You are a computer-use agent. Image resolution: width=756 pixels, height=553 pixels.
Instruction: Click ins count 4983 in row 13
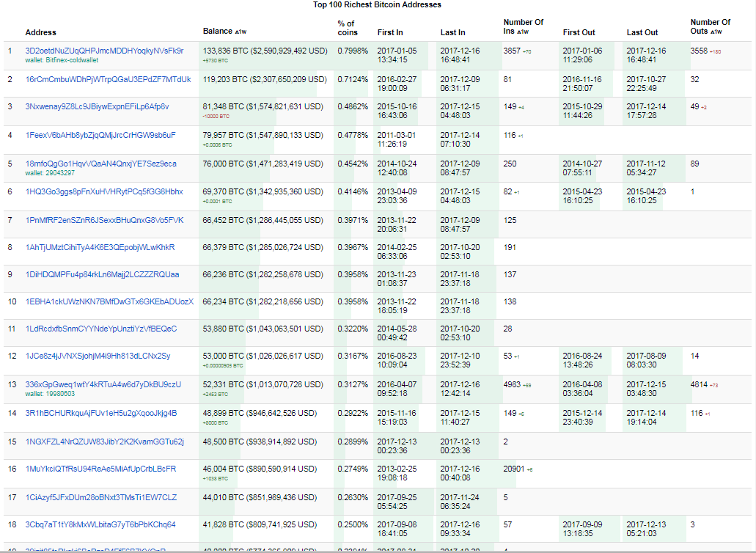point(512,384)
